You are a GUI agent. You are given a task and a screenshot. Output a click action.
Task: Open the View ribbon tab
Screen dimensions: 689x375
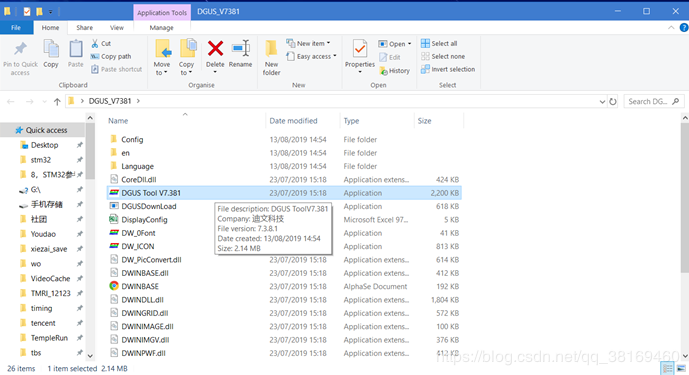click(116, 28)
